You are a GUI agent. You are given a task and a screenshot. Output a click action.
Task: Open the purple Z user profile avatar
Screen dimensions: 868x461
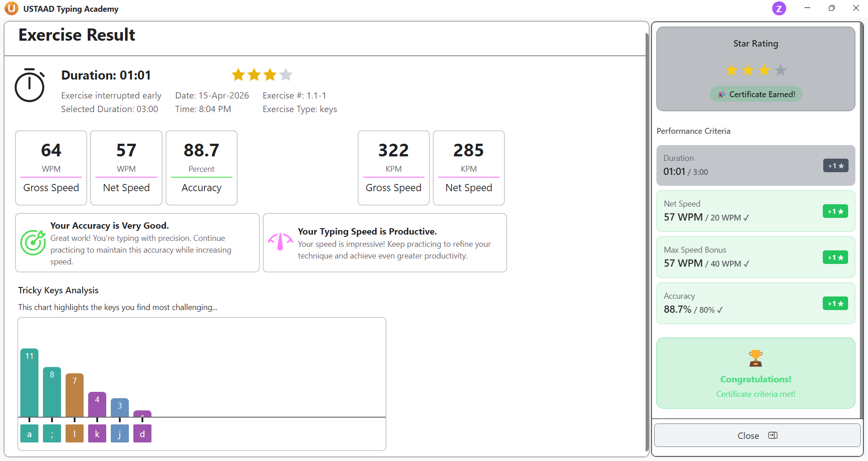(778, 9)
